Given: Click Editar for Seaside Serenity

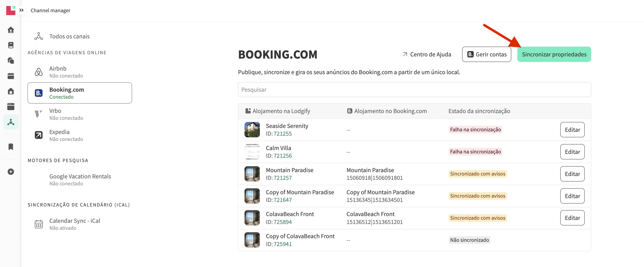Looking at the screenshot, I should (x=572, y=130).
